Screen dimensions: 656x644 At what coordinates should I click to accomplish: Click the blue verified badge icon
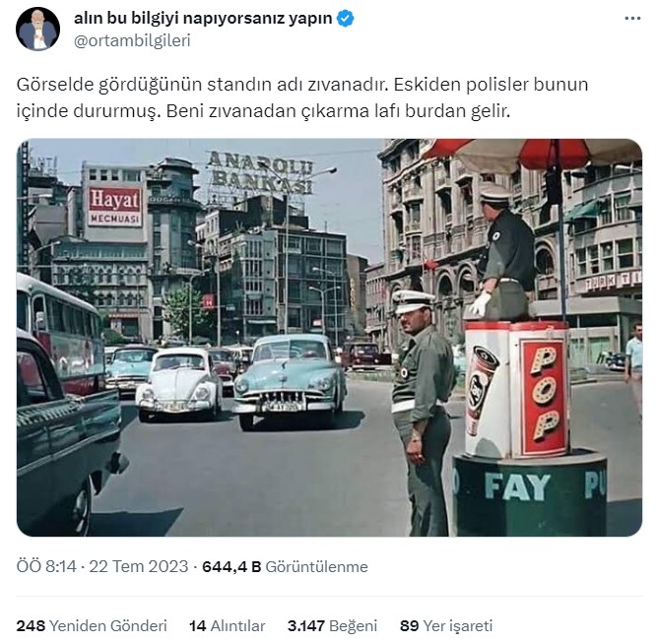coord(345,19)
